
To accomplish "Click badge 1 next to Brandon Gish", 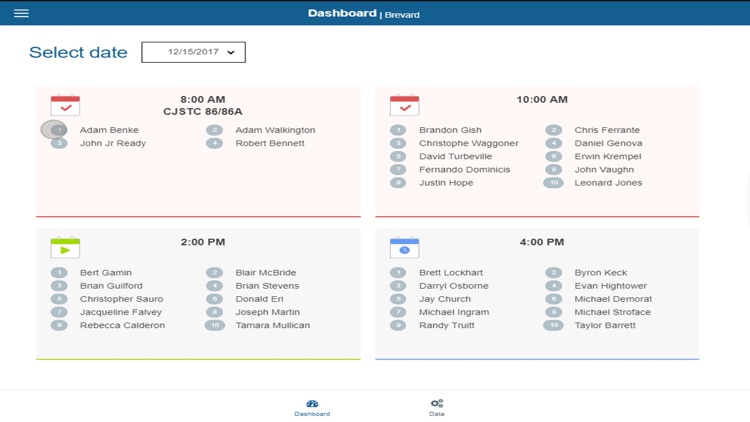I will (x=398, y=130).
